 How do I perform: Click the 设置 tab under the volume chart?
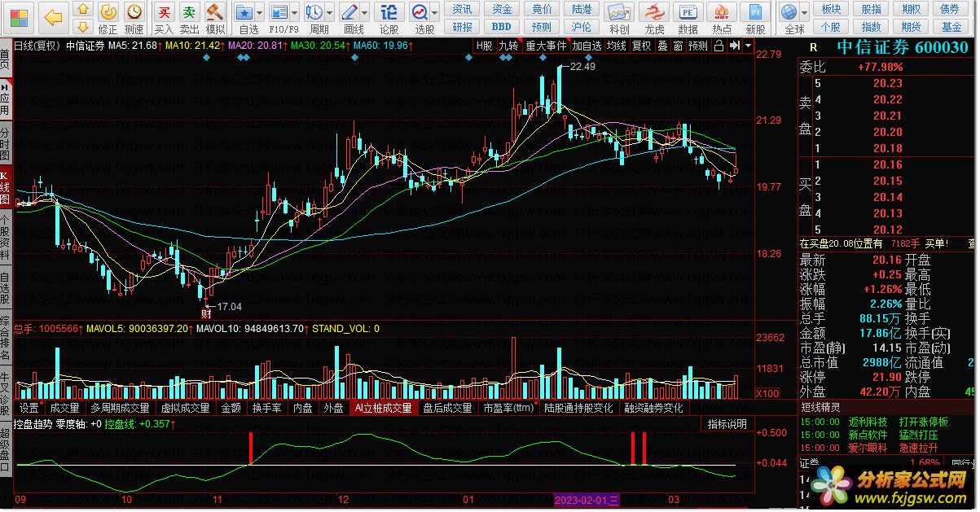click(x=29, y=408)
